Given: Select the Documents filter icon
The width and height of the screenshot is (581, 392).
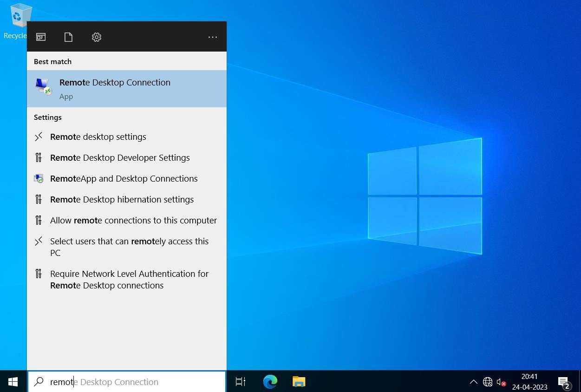Looking at the screenshot, I should click(x=68, y=37).
